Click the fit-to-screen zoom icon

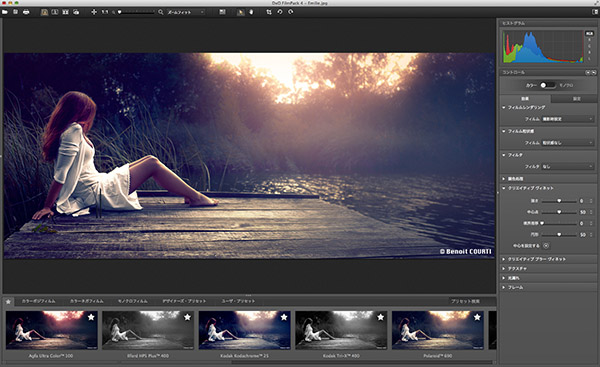[94, 12]
